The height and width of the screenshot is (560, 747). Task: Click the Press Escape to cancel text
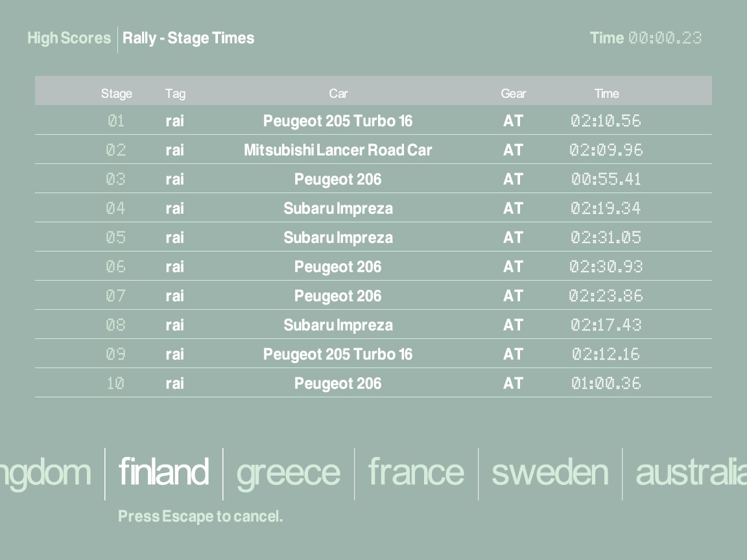click(200, 517)
